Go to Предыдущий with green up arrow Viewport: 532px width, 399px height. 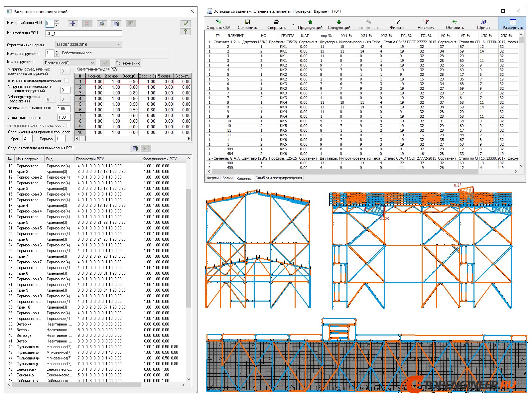310,23
